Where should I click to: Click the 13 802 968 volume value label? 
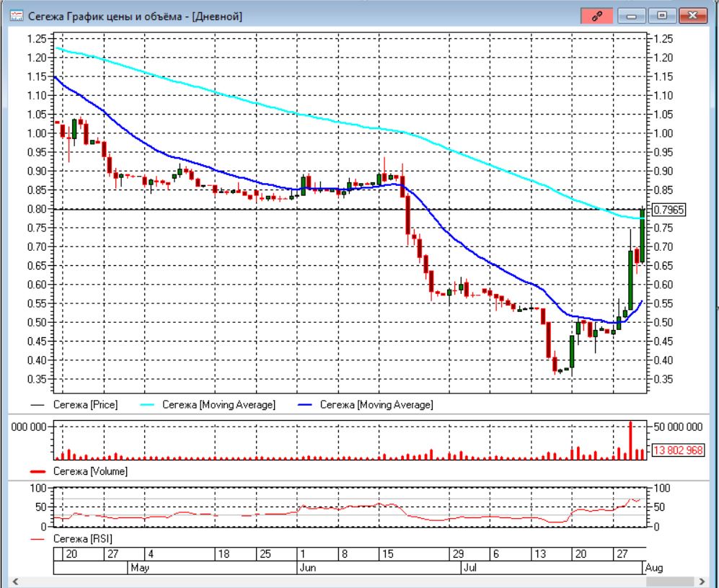(678, 450)
